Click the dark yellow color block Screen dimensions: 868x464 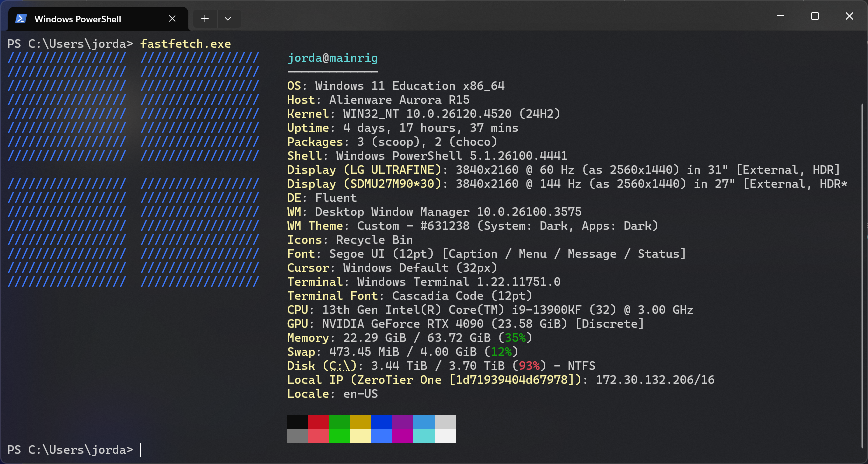361,422
